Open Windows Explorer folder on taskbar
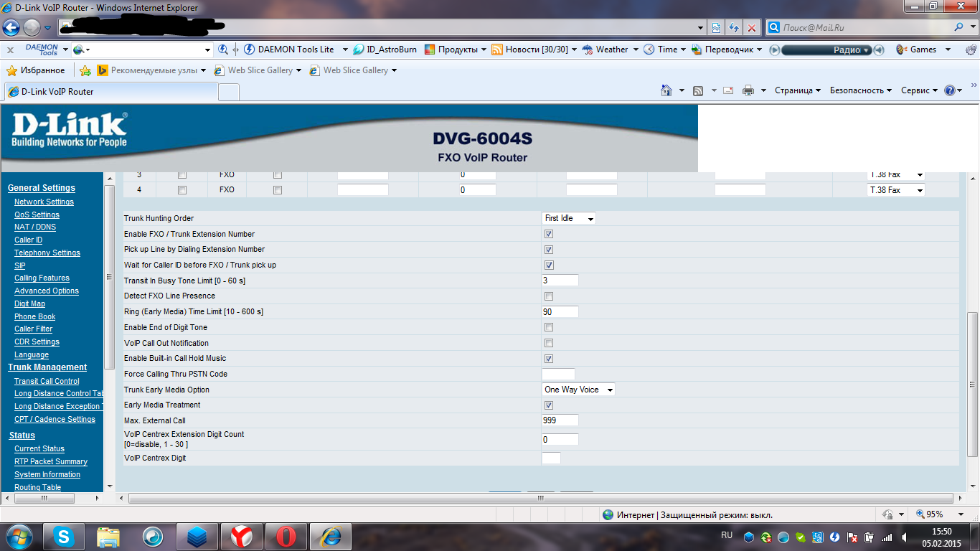 point(108,536)
